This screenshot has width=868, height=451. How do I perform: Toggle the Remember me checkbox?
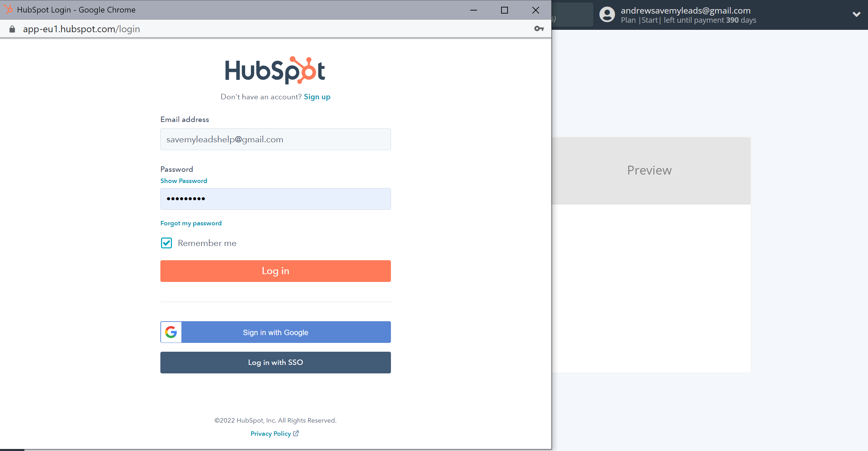166,243
